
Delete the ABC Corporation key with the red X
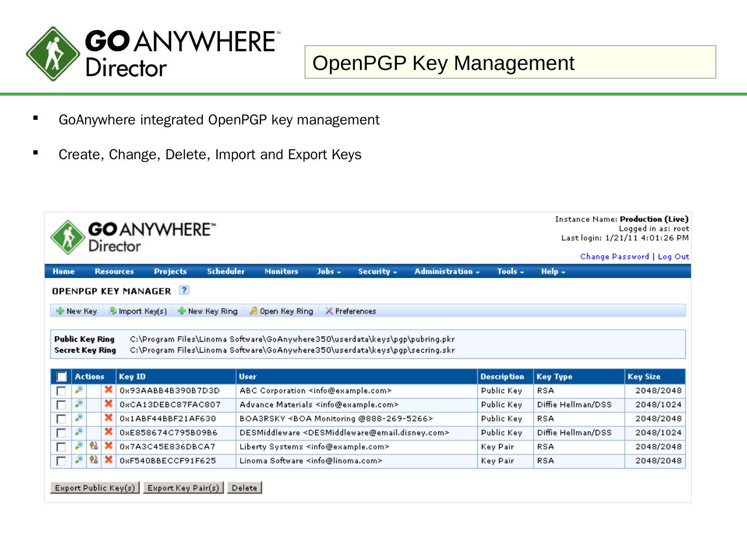108,390
